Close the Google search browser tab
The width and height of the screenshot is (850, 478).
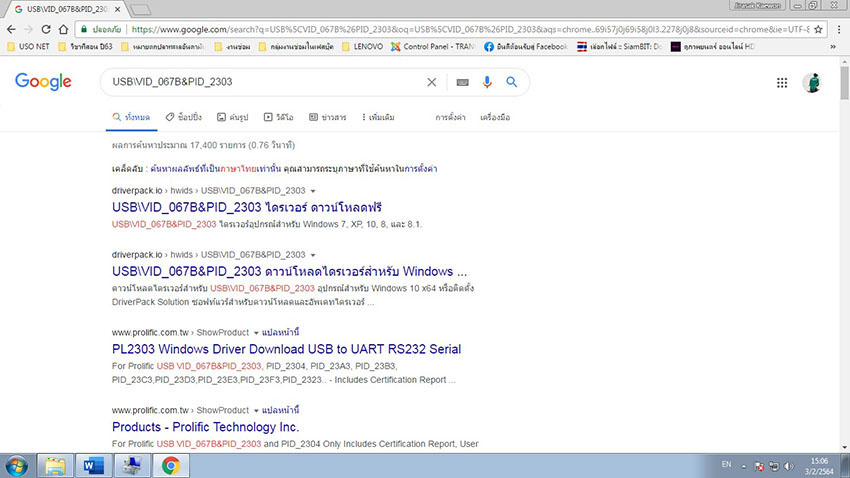[x=117, y=9]
